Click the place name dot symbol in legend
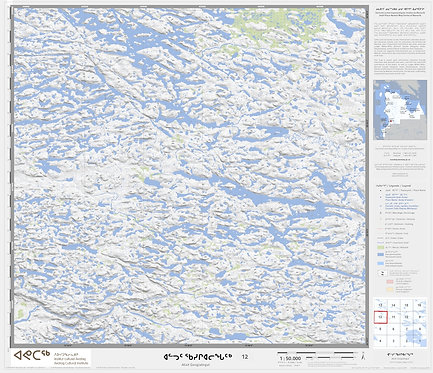 coord(380,190)
